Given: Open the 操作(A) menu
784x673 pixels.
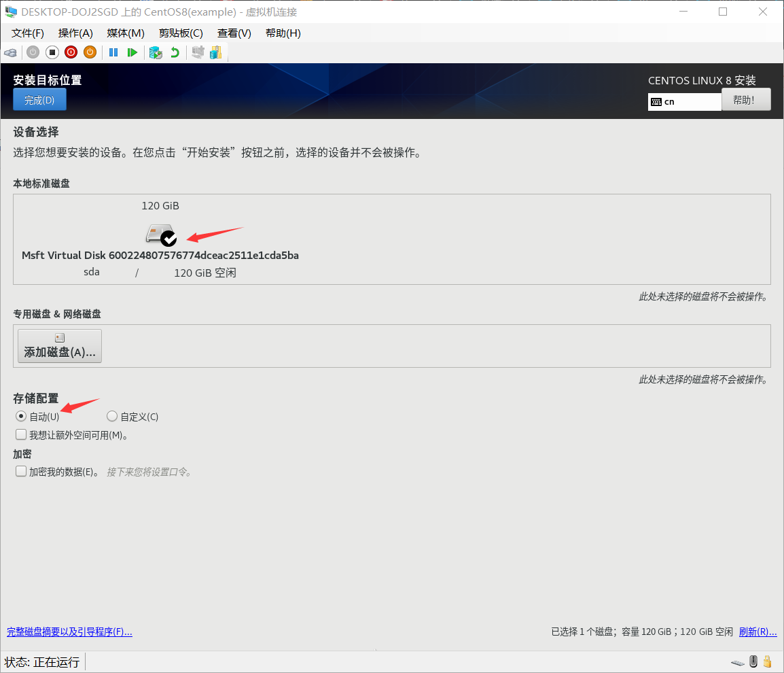Looking at the screenshot, I should (75, 33).
